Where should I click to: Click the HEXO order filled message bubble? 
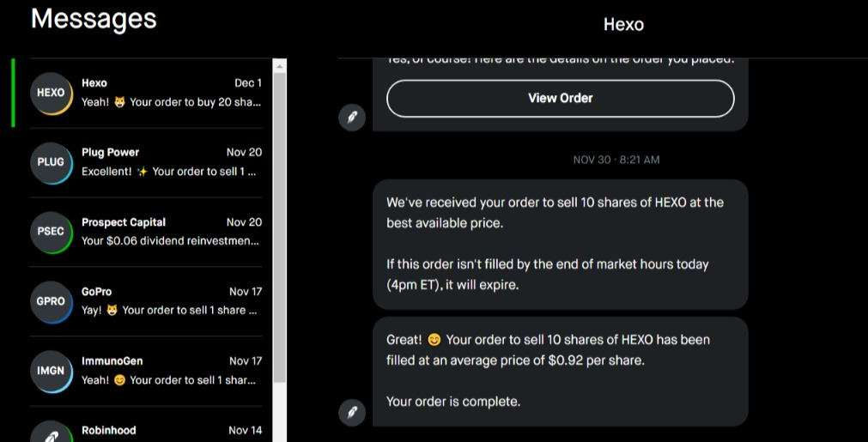coord(560,371)
